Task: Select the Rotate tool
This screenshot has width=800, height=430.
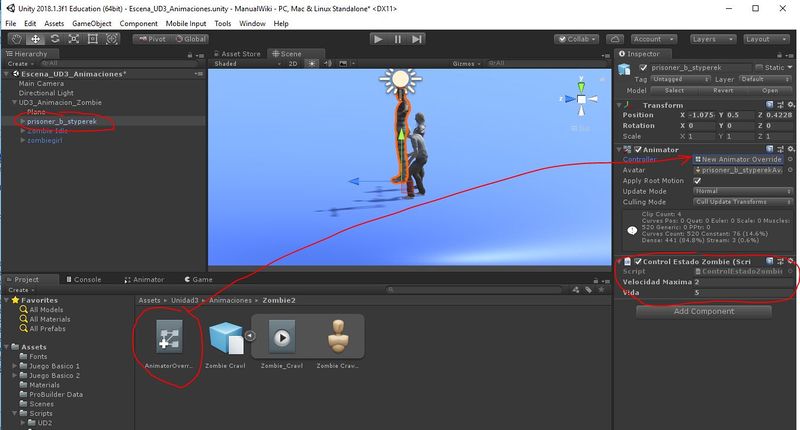Action: (55, 39)
